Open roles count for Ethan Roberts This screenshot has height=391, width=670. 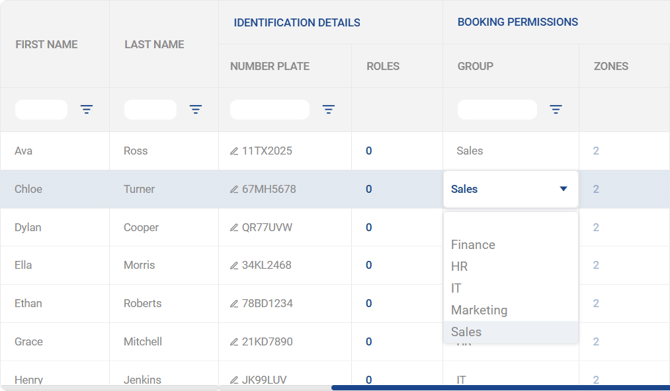369,303
